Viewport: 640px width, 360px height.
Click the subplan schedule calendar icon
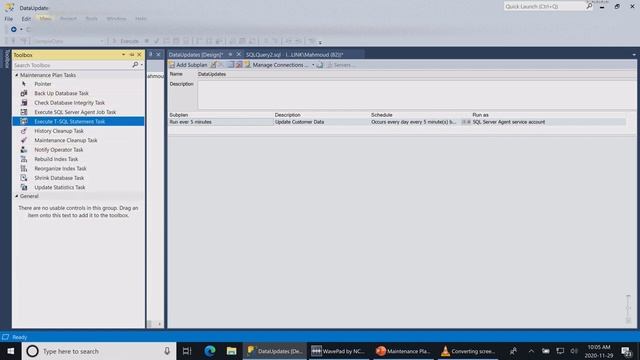click(231, 65)
